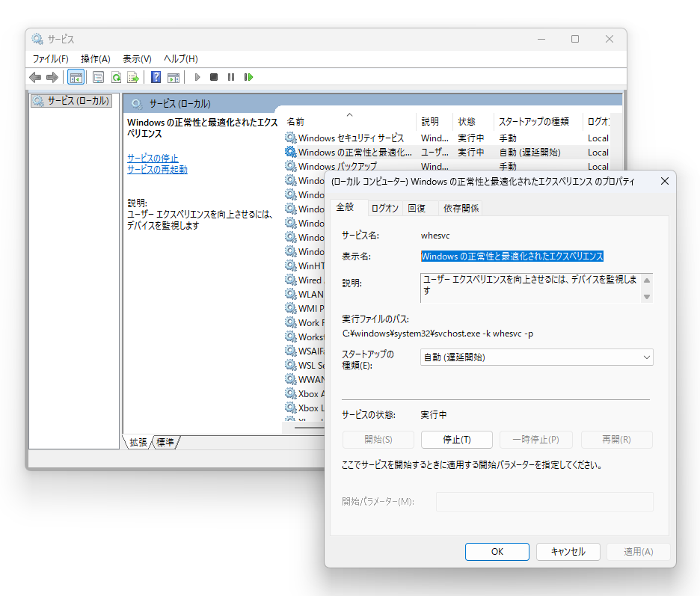Click the description box scroll down arrow
Viewport: 700px width, 596px height.
[x=647, y=297]
